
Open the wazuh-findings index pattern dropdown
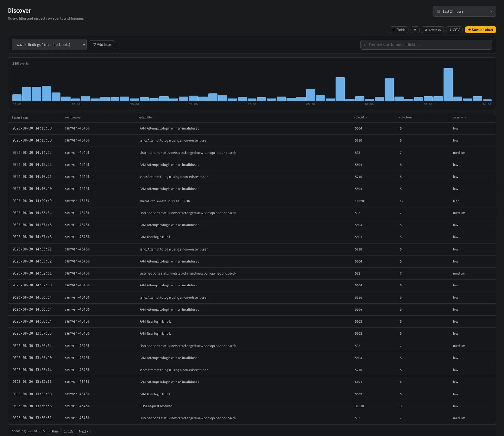49,45
